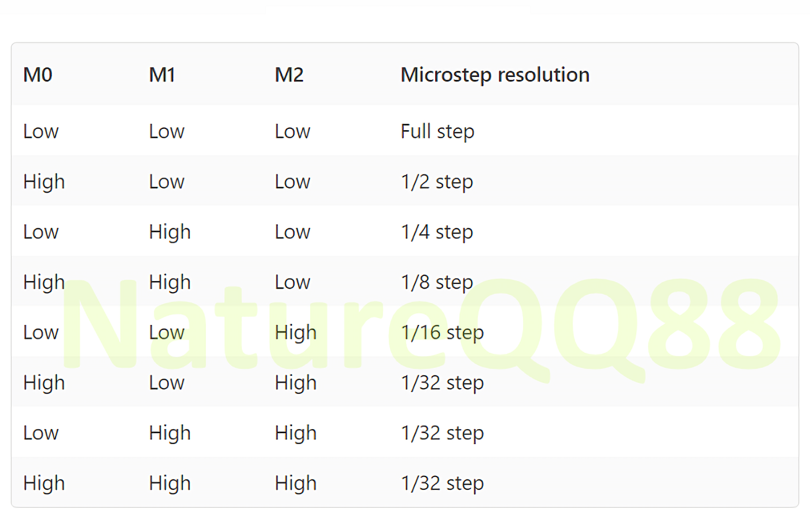Click the M2 column header
The image size is (810, 532).
[289, 75]
